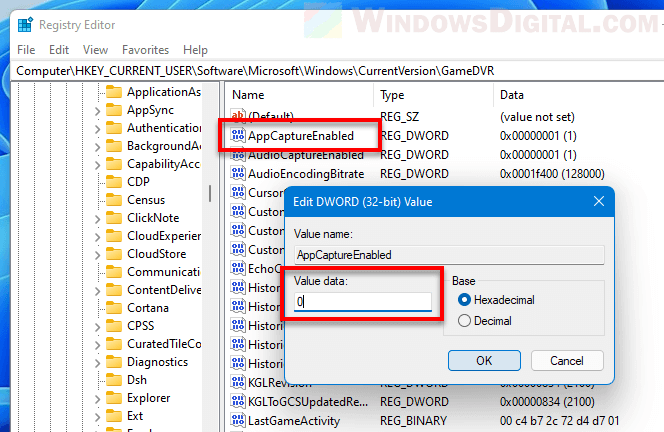Viewport: 664px width, 432px height.
Task: Select the Cortana folder icon
Action: click(114, 308)
